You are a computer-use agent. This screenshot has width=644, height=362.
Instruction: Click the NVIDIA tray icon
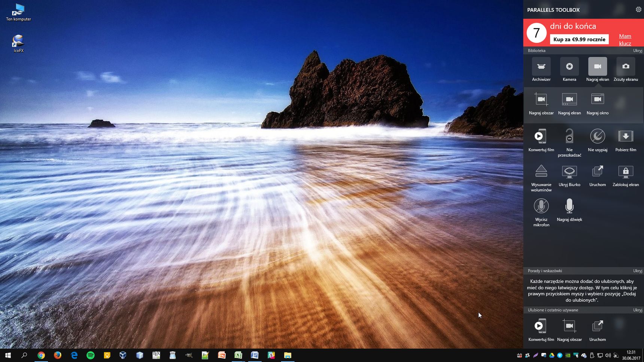[x=568, y=355]
